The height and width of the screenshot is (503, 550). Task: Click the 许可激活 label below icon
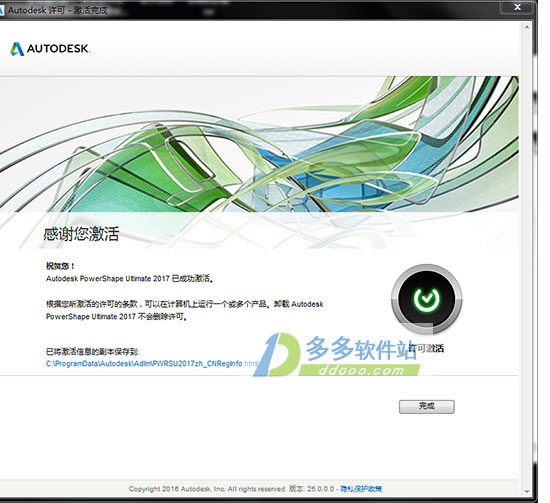click(x=427, y=348)
